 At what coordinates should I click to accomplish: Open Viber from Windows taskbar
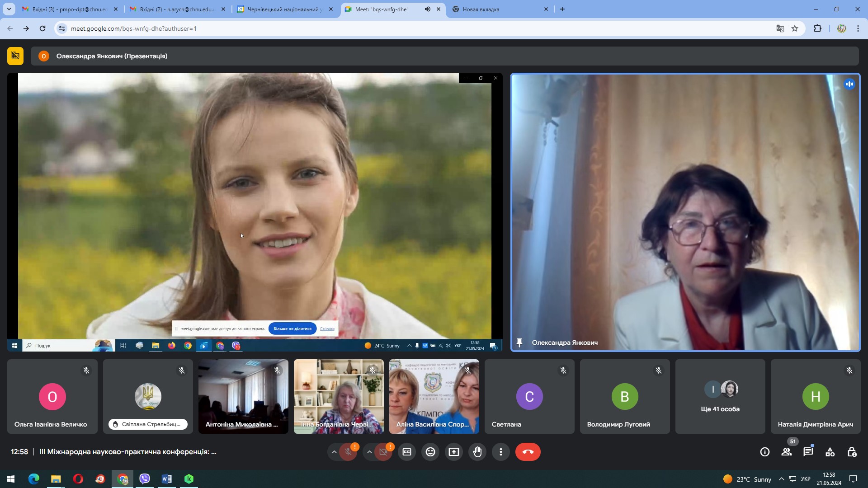(145, 479)
